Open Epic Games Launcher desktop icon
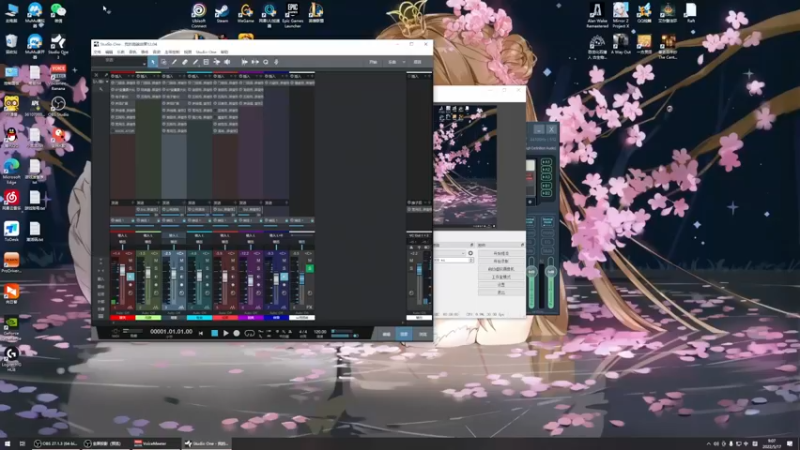The width and height of the screenshot is (800, 450). coord(292,15)
